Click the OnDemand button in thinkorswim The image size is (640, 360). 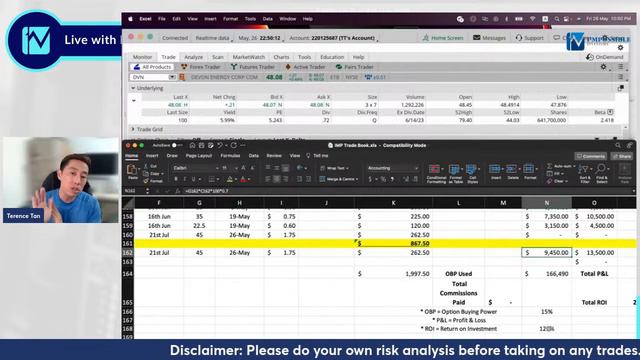coord(605,57)
